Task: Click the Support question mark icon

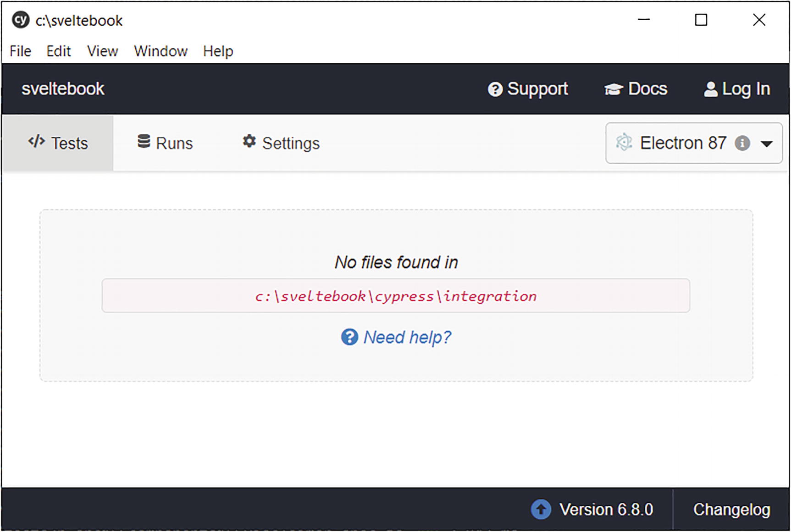Action: [495, 89]
